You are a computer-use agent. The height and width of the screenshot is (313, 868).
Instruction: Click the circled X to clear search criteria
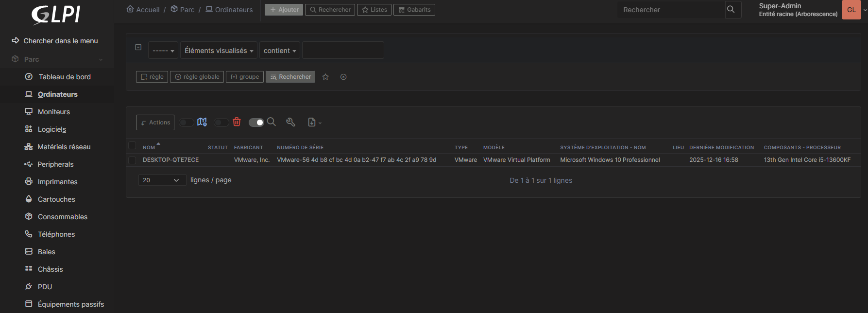(343, 77)
